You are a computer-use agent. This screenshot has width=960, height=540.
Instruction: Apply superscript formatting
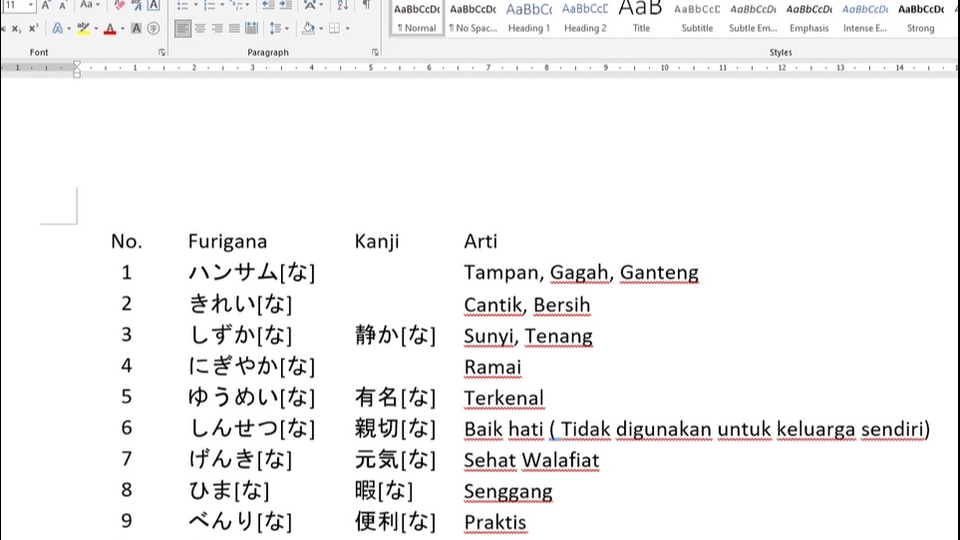coord(34,29)
